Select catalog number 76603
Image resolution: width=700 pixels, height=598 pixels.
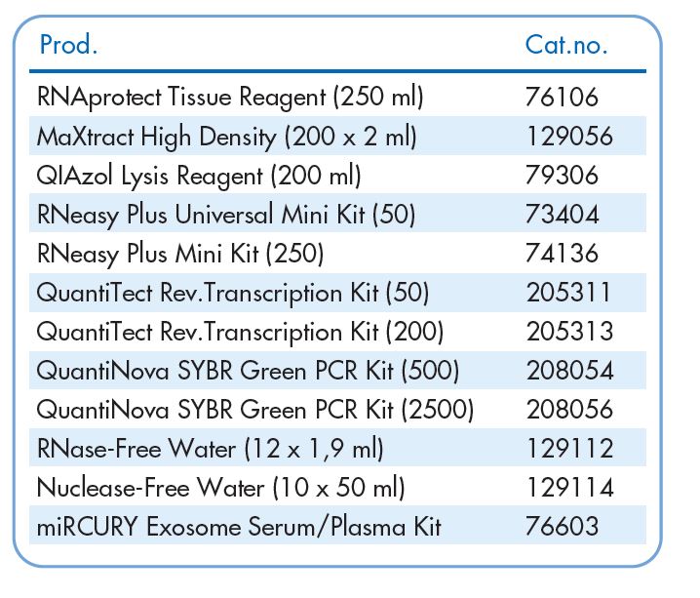click(x=561, y=527)
